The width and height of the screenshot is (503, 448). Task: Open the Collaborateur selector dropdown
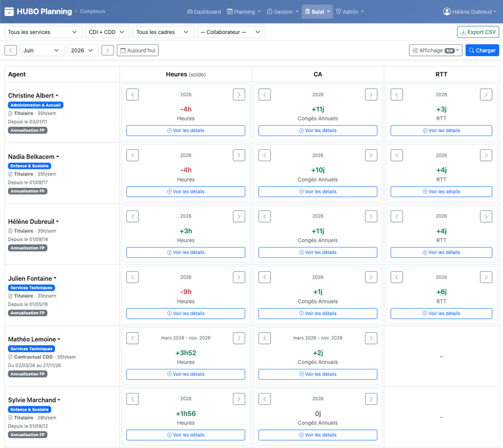231,32
